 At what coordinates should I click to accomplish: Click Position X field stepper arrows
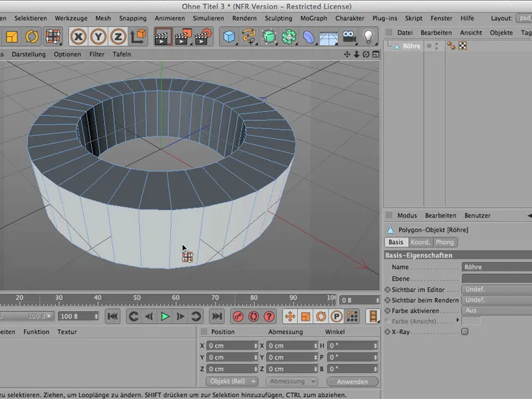coord(256,346)
